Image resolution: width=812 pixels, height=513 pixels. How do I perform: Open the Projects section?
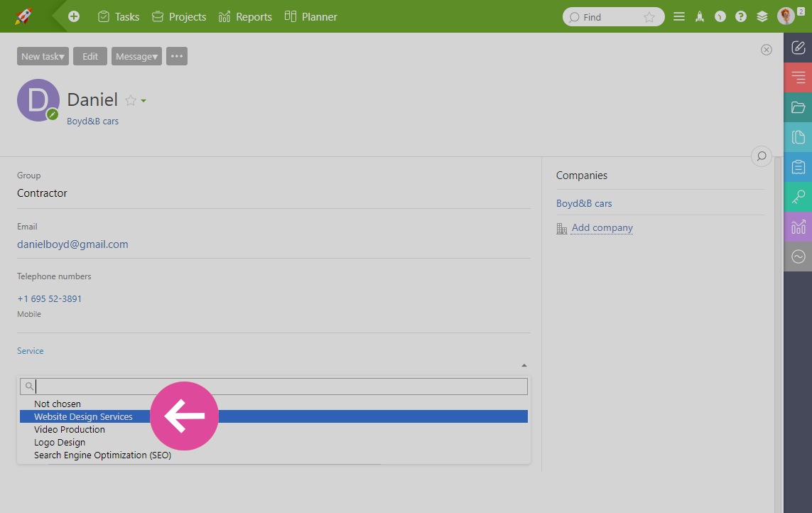[178, 16]
